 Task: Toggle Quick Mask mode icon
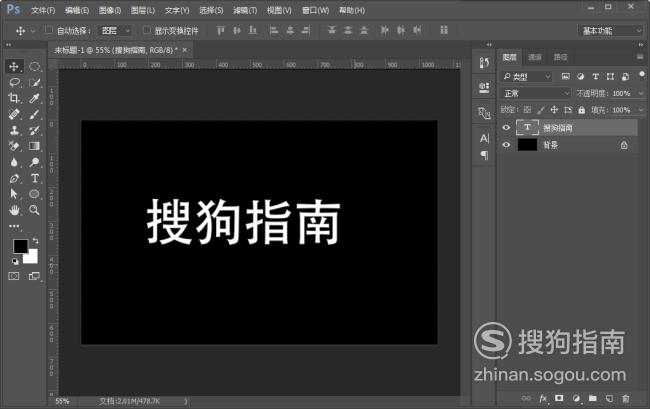pyautogui.click(x=14, y=276)
